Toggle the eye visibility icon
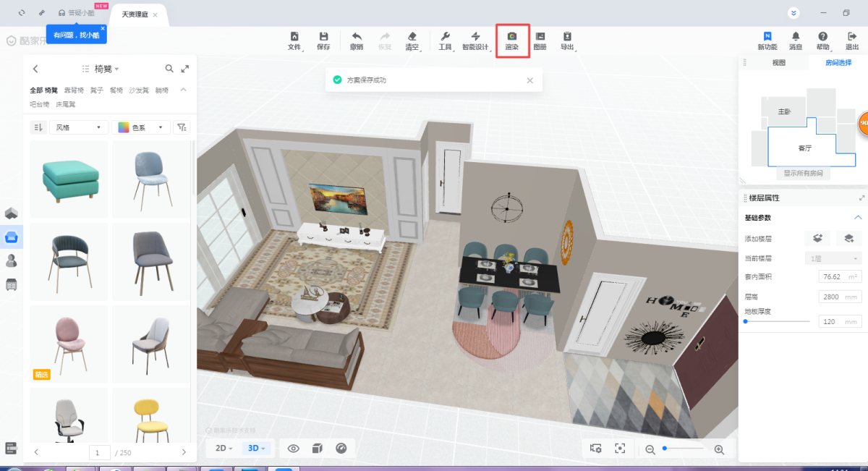The image size is (868, 471). pos(293,449)
